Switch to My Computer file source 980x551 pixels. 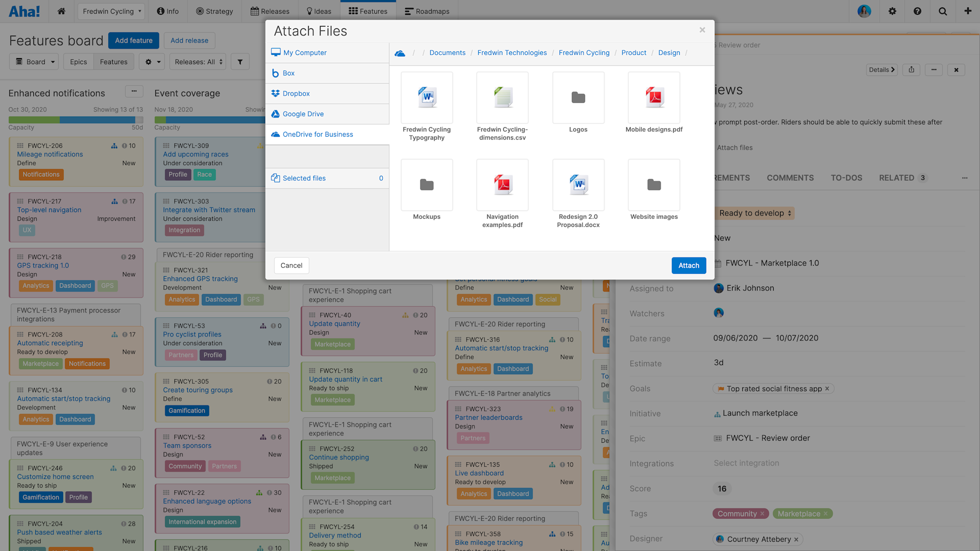click(304, 52)
